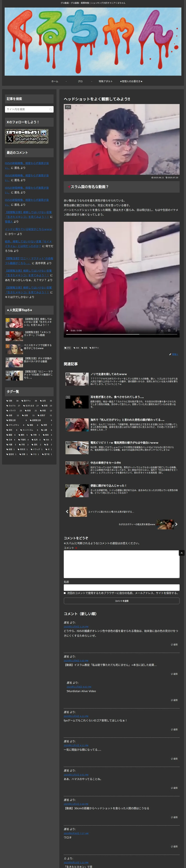This screenshot has width=186, height=868.
Task: Open the video's three-dot options menu
Action: pyautogui.click(x=176, y=331)
